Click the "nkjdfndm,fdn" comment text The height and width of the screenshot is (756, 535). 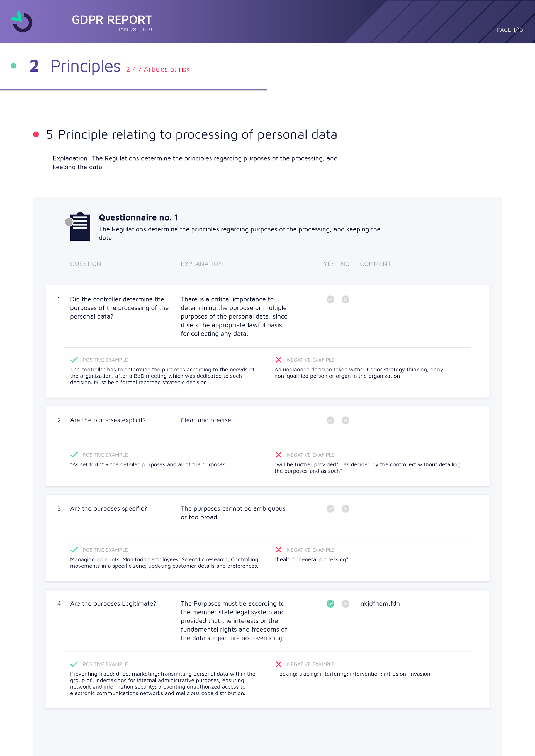tap(380, 604)
